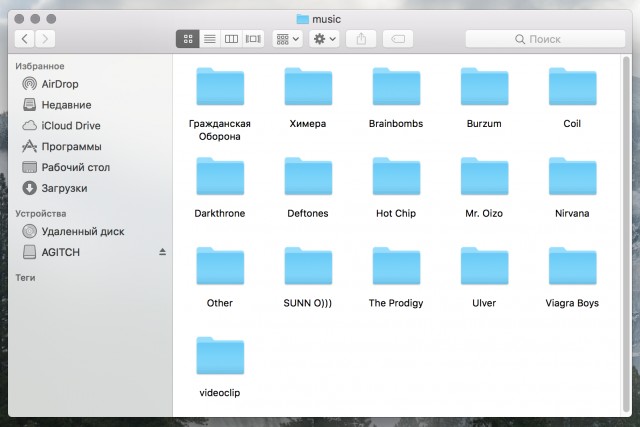640x427 pixels.
Task: Switch to Cover Flow view
Action: (x=253, y=38)
